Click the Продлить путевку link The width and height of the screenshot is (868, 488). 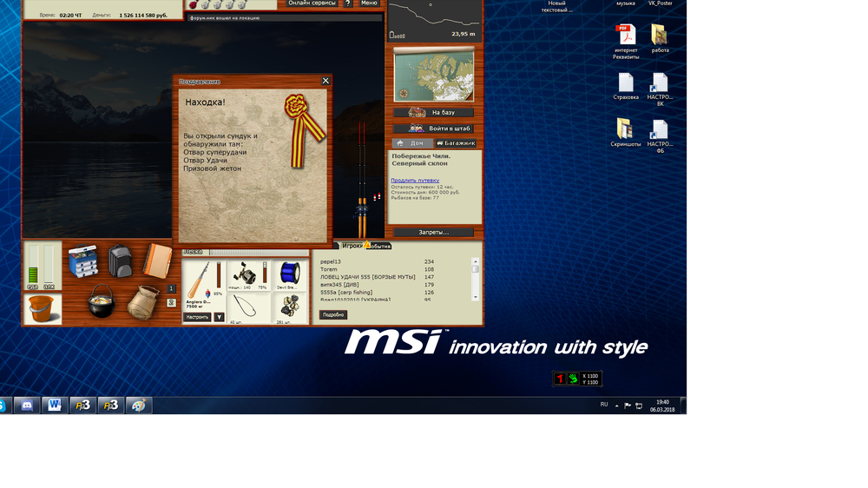415,180
